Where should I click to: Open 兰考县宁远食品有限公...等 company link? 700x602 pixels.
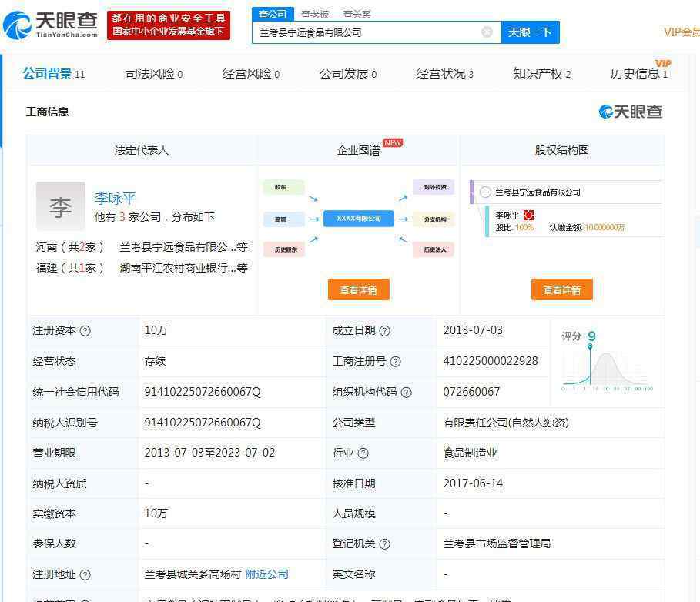coord(183,247)
